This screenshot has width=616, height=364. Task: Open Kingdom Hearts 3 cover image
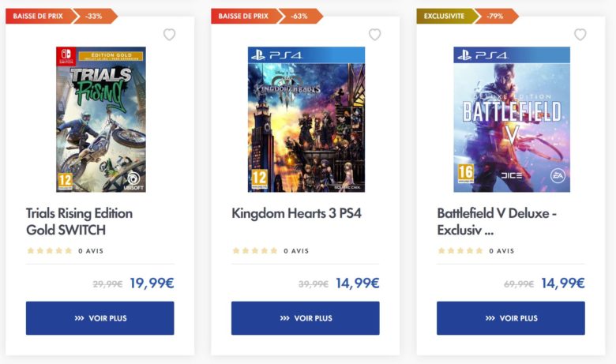[306, 119]
